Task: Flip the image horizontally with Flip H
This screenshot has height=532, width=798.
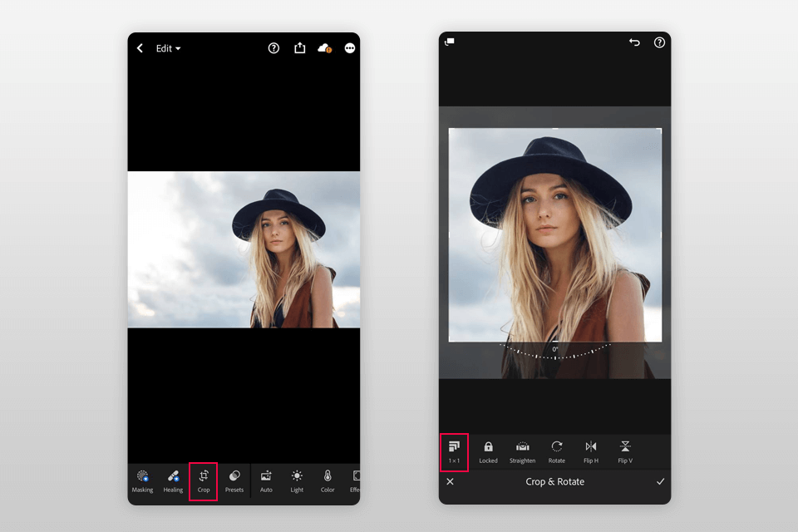Action: click(591, 452)
